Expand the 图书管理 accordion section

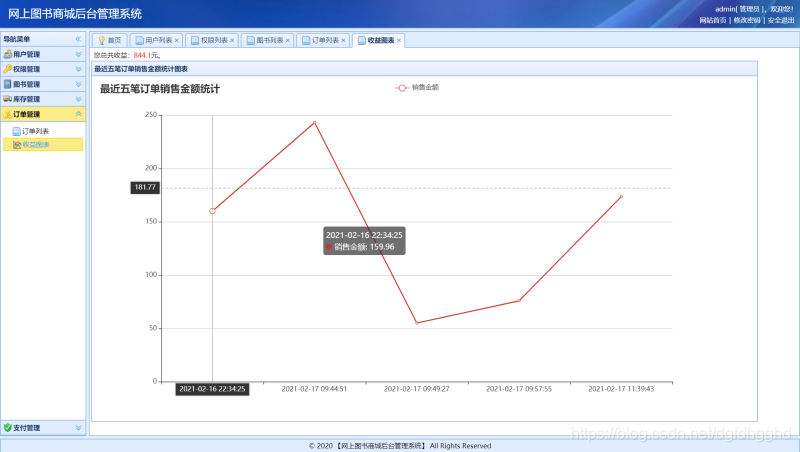(78, 84)
